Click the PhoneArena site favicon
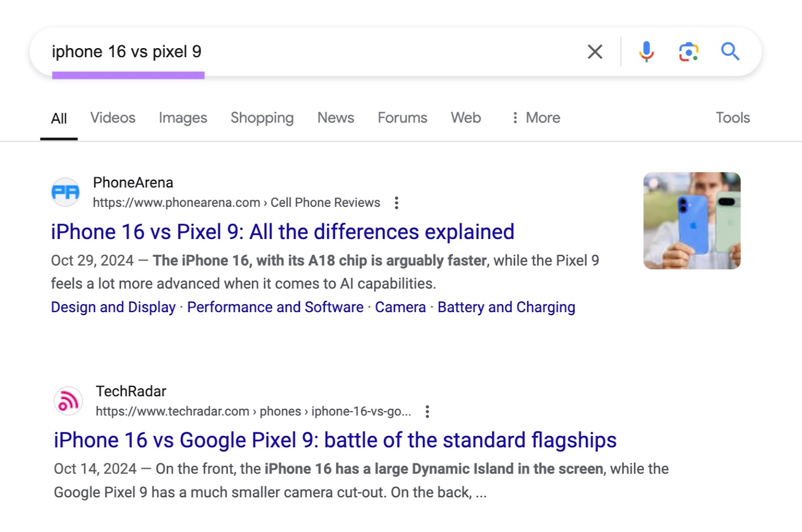802x532 pixels. click(x=66, y=192)
